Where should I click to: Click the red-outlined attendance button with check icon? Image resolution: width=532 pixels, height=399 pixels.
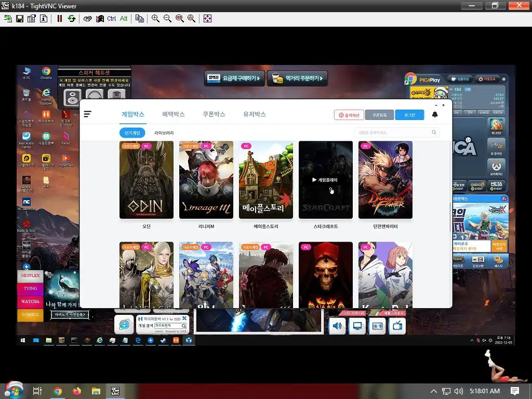[x=349, y=115]
